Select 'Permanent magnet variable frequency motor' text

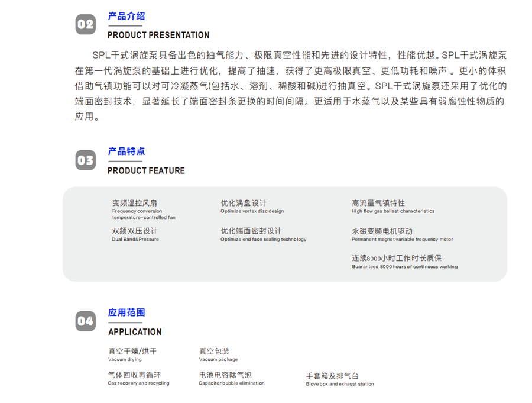[403, 240]
